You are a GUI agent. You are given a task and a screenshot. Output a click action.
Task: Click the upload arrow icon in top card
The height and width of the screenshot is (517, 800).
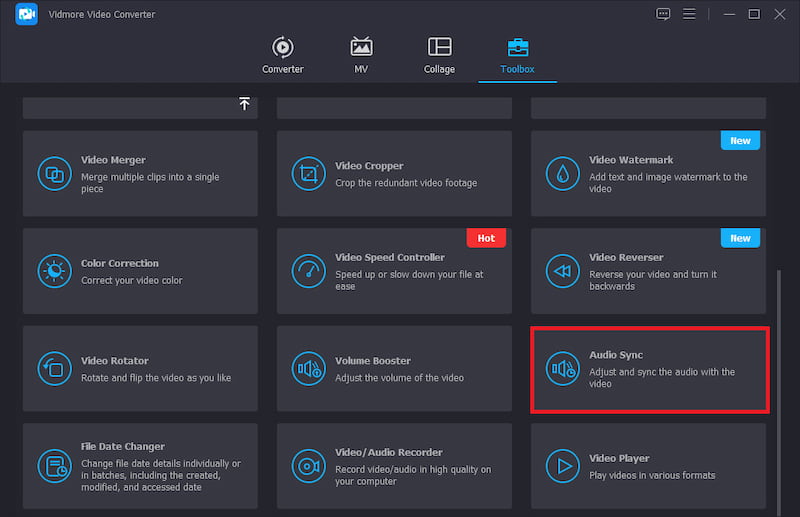click(x=243, y=104)
